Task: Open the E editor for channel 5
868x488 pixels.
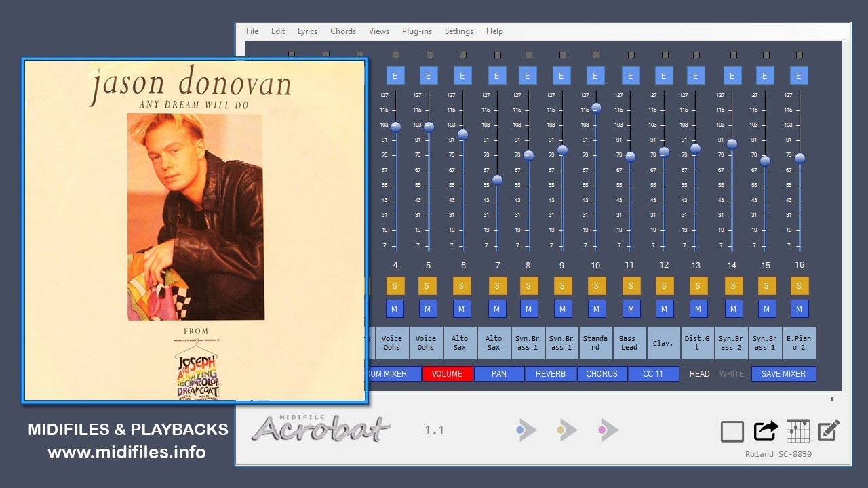Action: point(428,75)
